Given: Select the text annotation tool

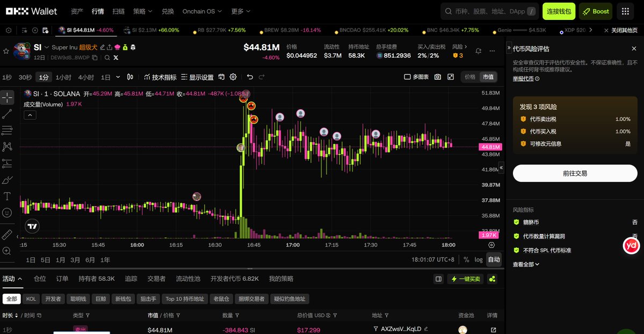Looking at the screenshot, I should coord(7,196).
